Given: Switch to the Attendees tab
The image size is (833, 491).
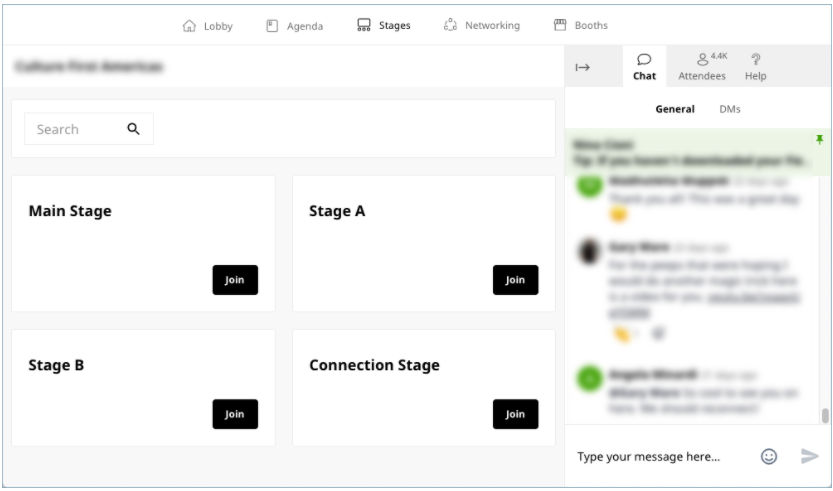Looking at the screenshot, I should point(702,66).
